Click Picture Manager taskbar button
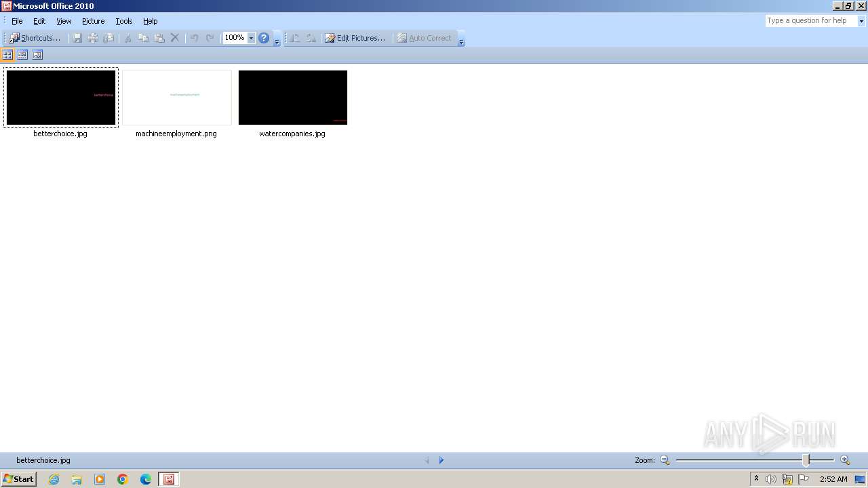This screenshot has width=868, height=488. (x=169, y=479)
